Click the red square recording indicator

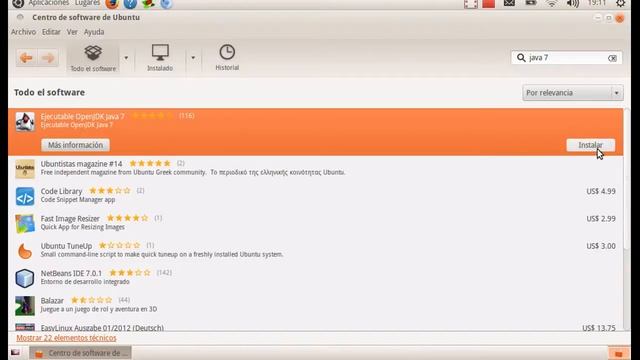click(489, 4)
